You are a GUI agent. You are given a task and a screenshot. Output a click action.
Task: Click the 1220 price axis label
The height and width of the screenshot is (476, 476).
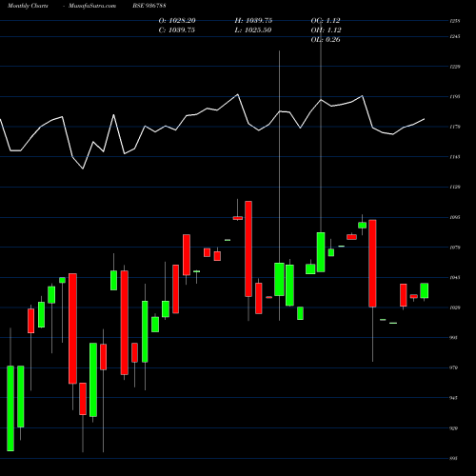point(455,67)
